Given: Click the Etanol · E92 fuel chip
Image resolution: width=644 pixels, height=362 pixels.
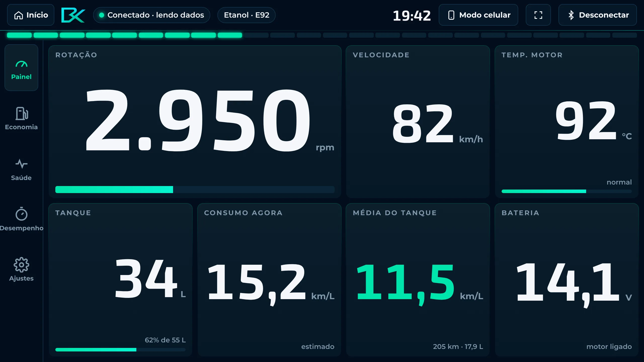Looking at the screenshot, I should (247, 15).
